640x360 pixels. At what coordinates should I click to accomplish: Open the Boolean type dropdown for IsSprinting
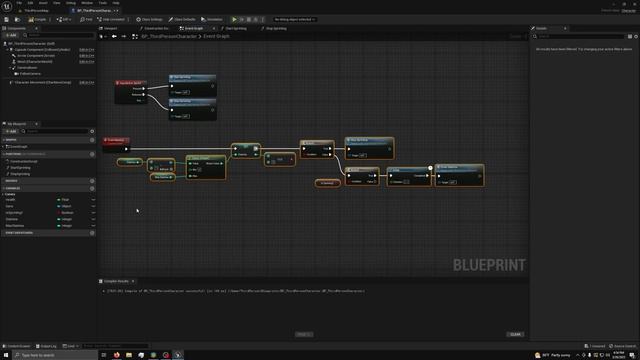coord(66,213)
